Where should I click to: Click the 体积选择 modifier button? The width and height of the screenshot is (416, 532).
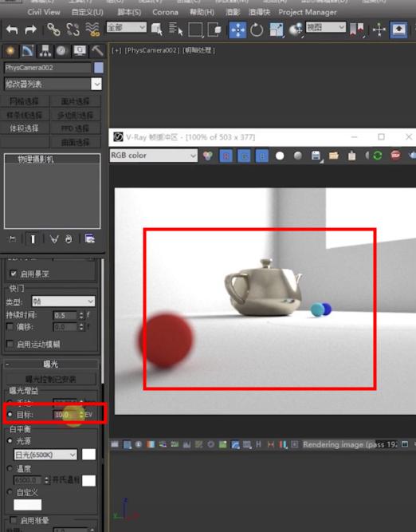tap(25, 128)
